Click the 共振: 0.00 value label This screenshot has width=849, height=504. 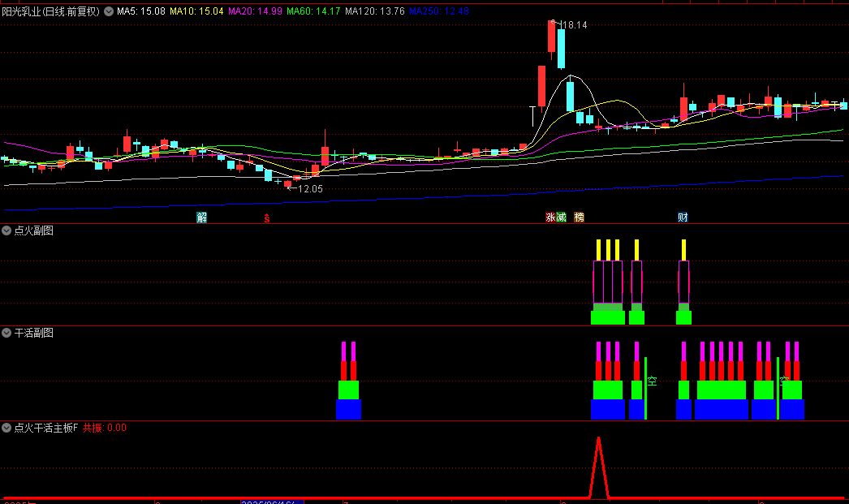(x=105, y=428)
